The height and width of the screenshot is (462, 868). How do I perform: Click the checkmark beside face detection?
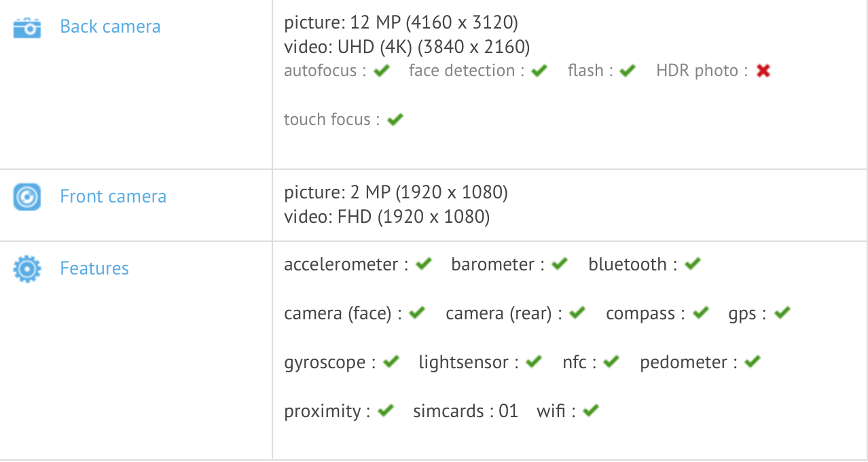pos(539,71)
